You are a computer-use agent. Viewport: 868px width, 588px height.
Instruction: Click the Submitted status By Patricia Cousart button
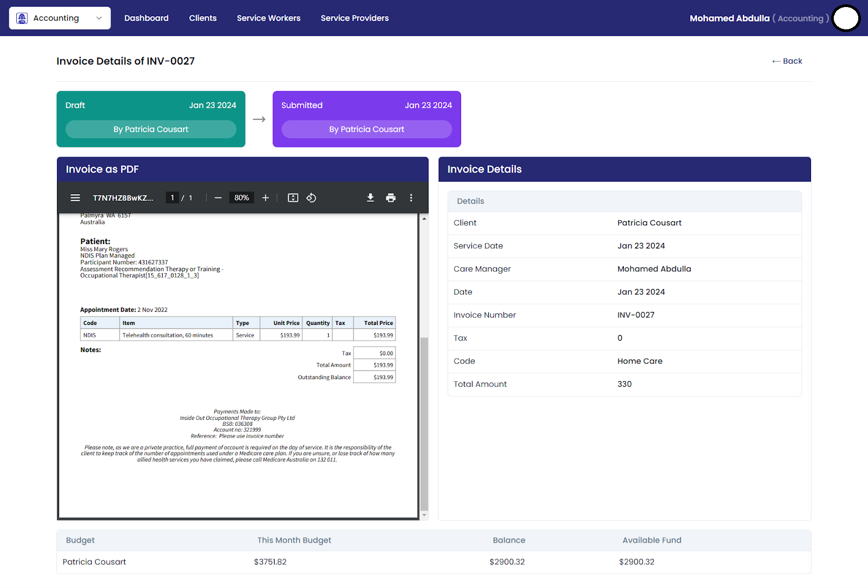[x=367, y=130]
